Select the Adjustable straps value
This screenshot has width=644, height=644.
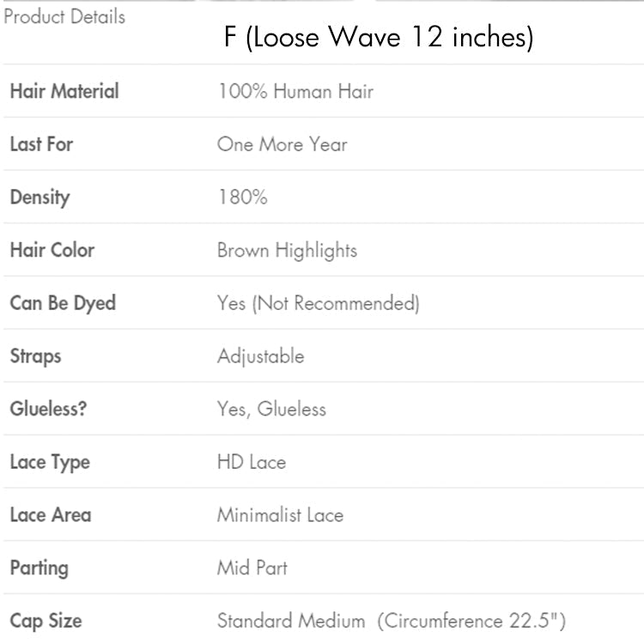coord(260,356)
